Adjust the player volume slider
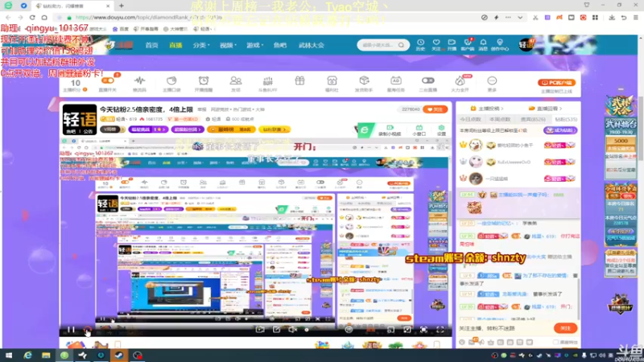 307,330
